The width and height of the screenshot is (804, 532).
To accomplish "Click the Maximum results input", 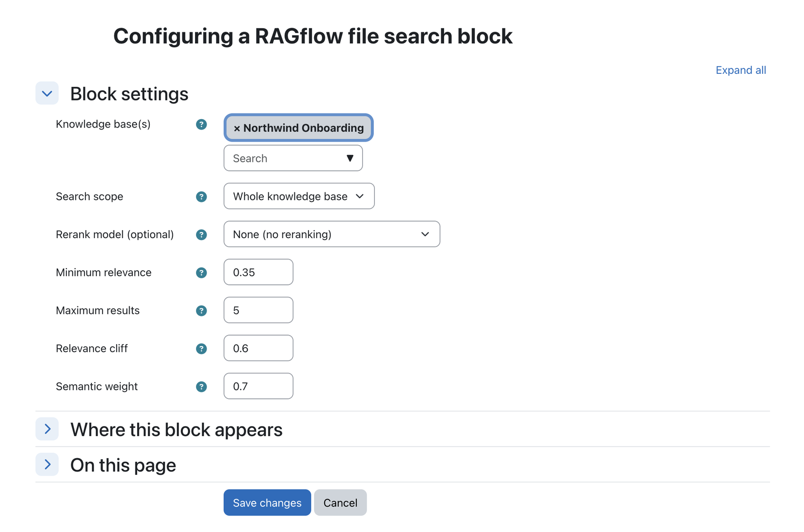I will coord(258,310).
